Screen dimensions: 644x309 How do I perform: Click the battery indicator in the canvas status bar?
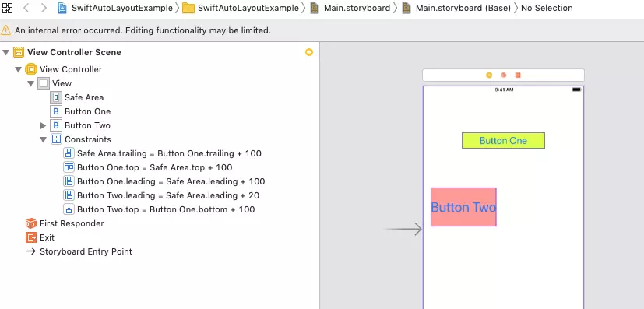[x=577, y=90]
